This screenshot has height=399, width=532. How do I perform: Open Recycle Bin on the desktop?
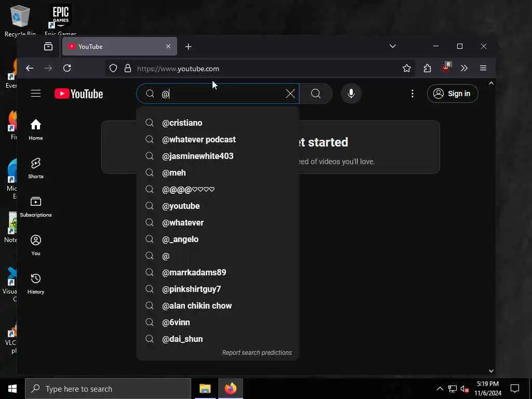click(20, 20)
